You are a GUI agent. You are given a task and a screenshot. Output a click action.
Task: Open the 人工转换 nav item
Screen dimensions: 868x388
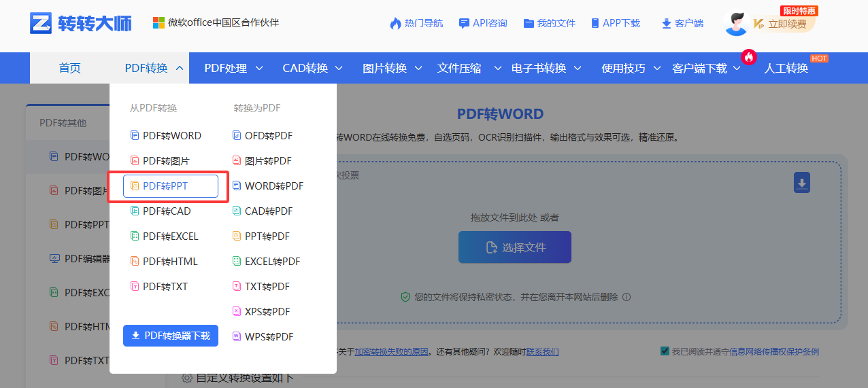(x=786, y=68)
